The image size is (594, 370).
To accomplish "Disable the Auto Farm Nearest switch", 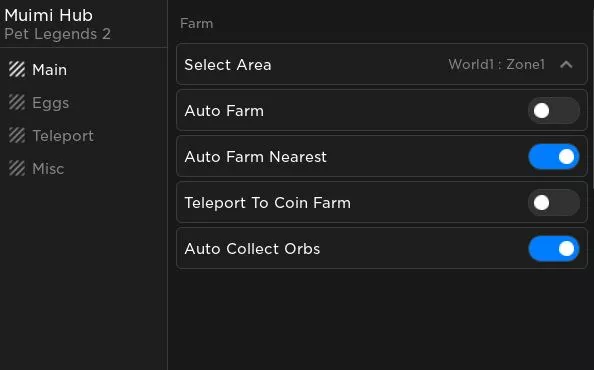I will tap(554, 157).
